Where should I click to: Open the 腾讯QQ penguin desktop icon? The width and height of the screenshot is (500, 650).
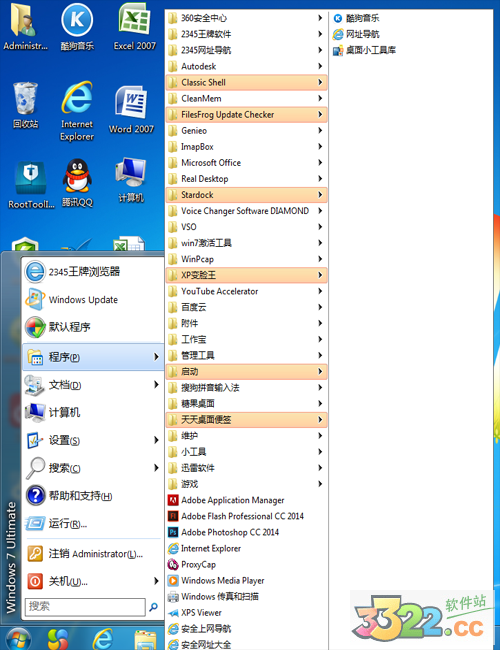coord(77,183)
